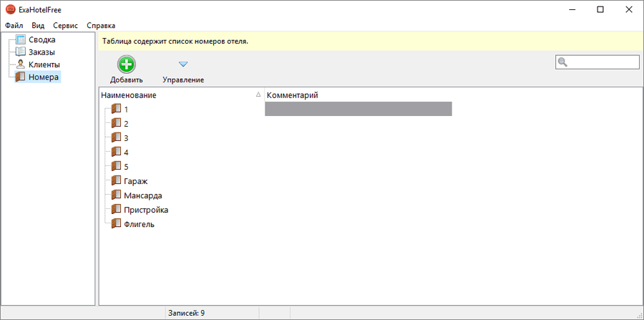Click the Комментарий column header
This screenshot has width=644, height=320.
click(292, 95)
